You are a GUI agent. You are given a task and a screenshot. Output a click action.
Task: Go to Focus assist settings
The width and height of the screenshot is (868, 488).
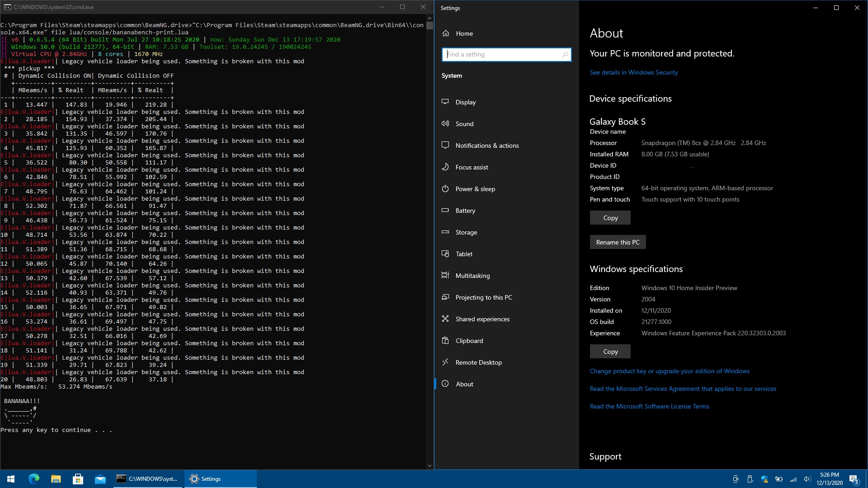pyautogui.click(x=472, y=167)
